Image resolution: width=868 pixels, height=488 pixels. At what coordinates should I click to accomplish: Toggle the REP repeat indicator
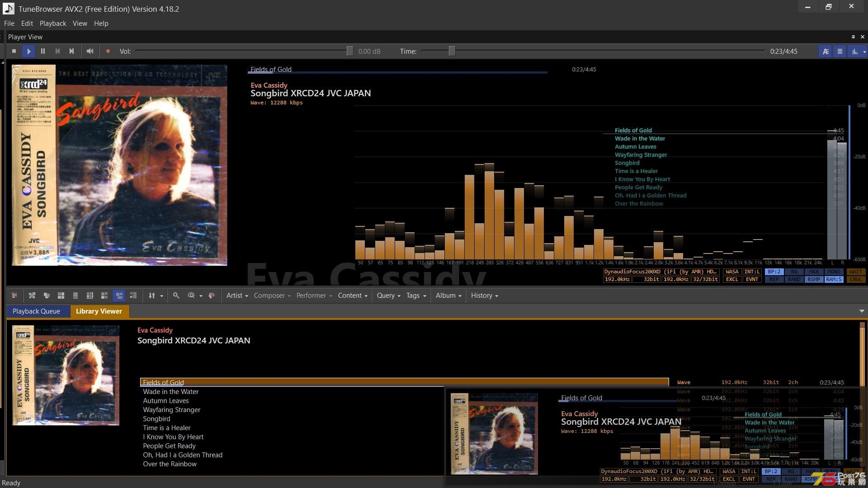pos(774,280)
